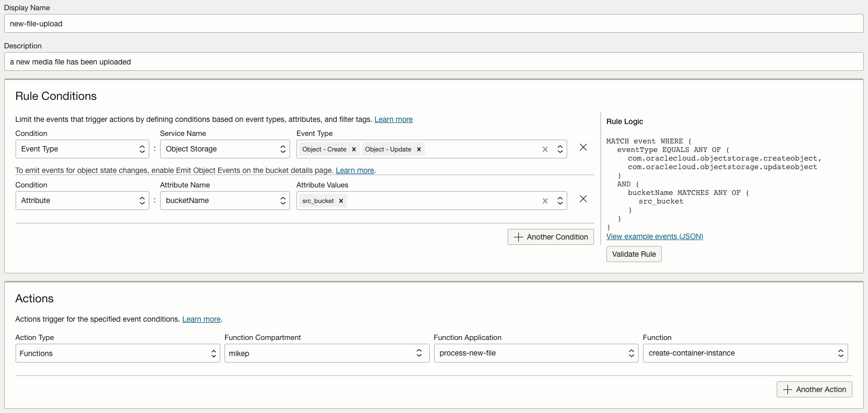868x413 pixels.
Task: Open Learn more link for rule conditions
Action: click(x=394, y=119)
